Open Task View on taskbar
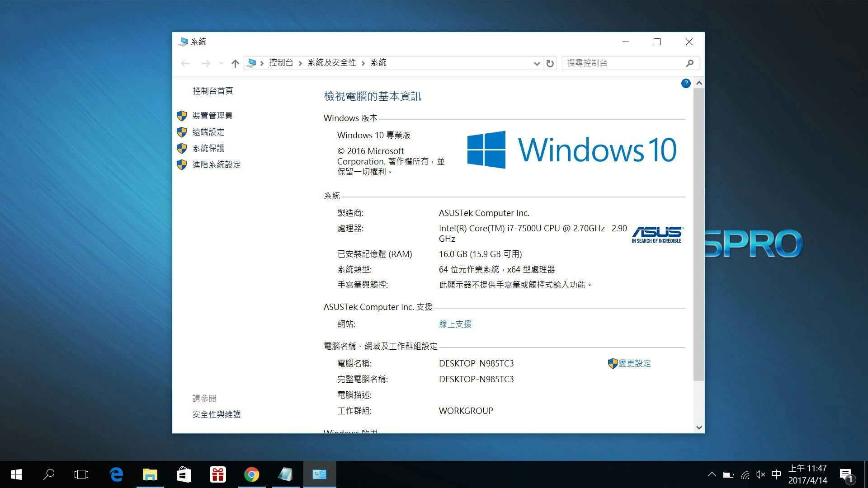 [x=81, y=474]
